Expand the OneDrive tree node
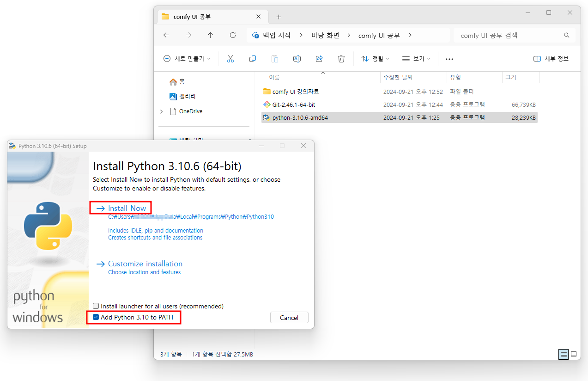This screenshot has height=381, width=588. (x=161, y=111)
